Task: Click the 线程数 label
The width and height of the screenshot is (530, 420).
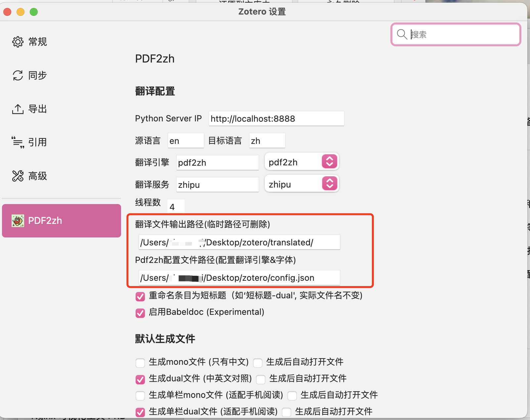Action: (148, 202)
